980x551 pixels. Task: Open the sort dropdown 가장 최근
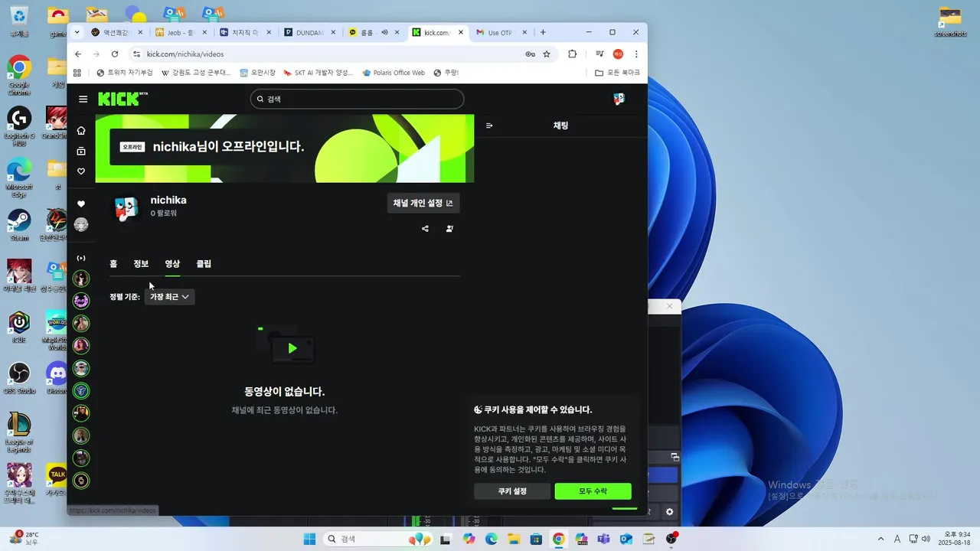pyautogui.click(x=169, y=297)
